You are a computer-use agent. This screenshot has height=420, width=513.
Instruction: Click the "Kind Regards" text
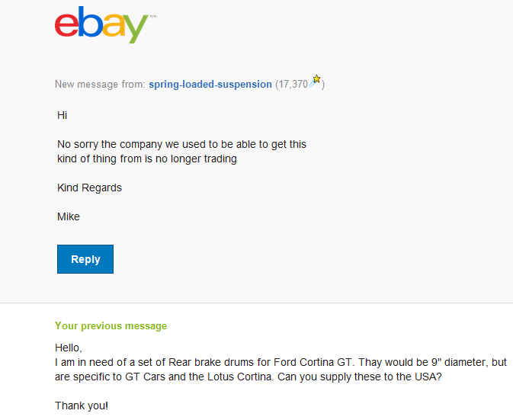(x=89, y=188)
